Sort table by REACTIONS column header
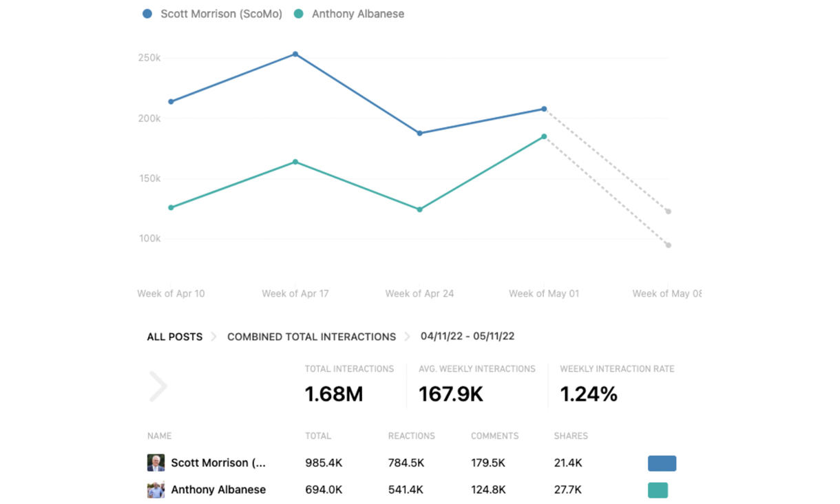The image size is (840, 504). (412, 436)
